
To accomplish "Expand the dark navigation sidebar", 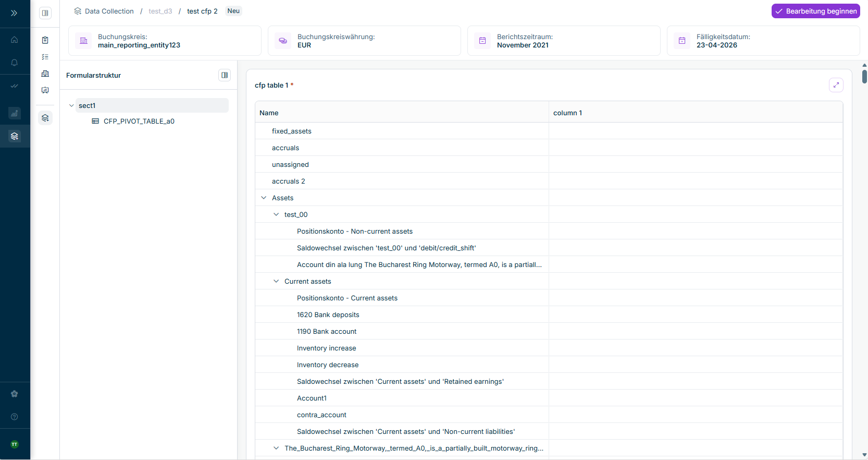I will (14, 13).
